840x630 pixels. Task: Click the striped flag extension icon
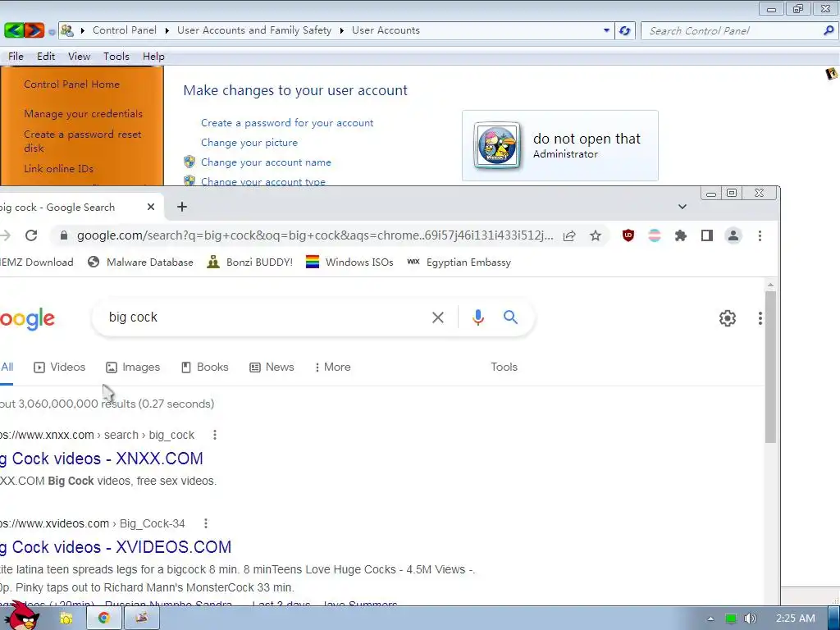tap(654, 235)
